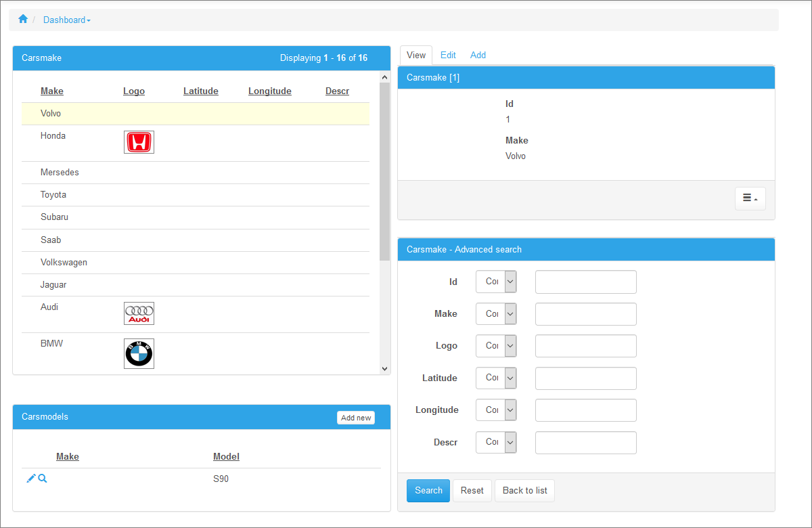Sort the table by Make column
The image size is (812, 528).
pyautogui.click(x=53, y=91)
